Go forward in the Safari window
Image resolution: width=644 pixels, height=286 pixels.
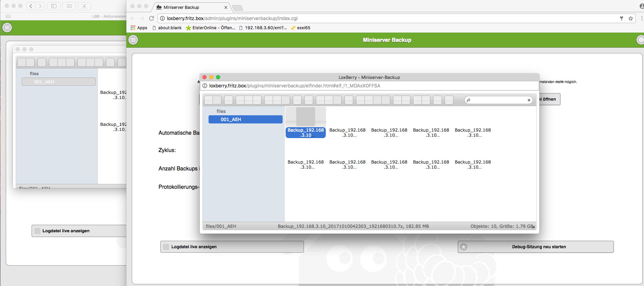(40, 6)
